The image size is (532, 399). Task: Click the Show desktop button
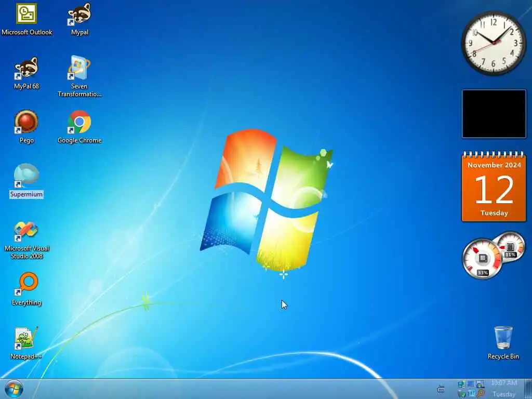528,389
